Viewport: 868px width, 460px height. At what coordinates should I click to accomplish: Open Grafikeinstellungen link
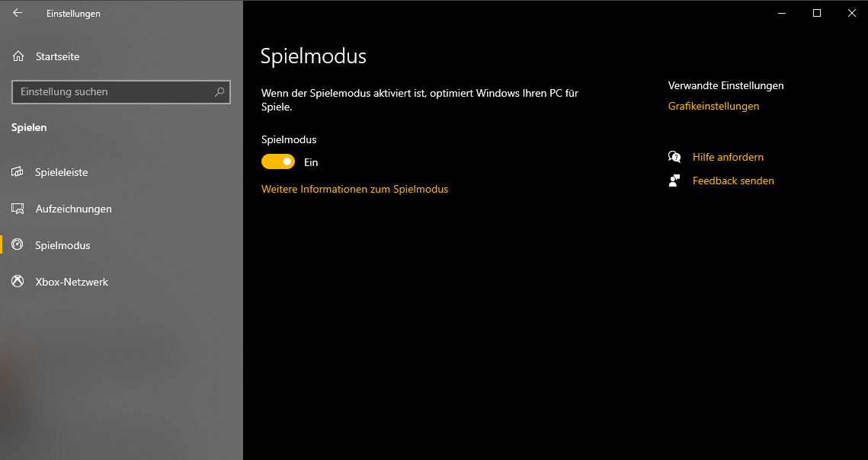pos(713,106)
